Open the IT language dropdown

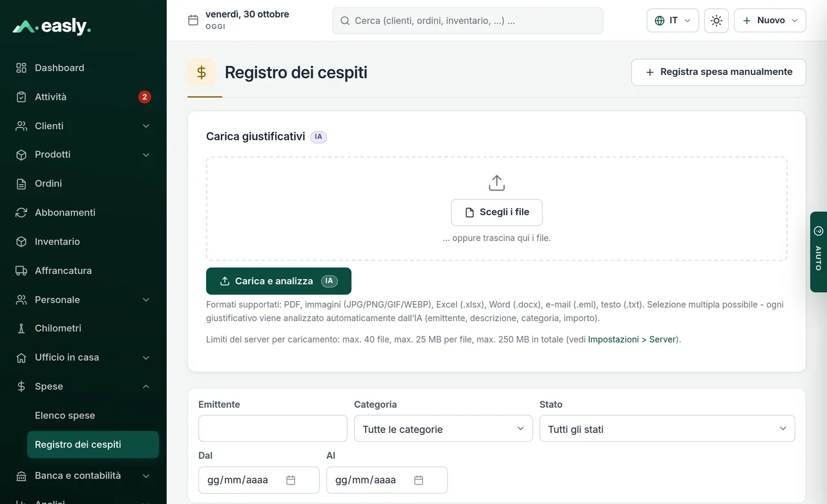(673, 21)
